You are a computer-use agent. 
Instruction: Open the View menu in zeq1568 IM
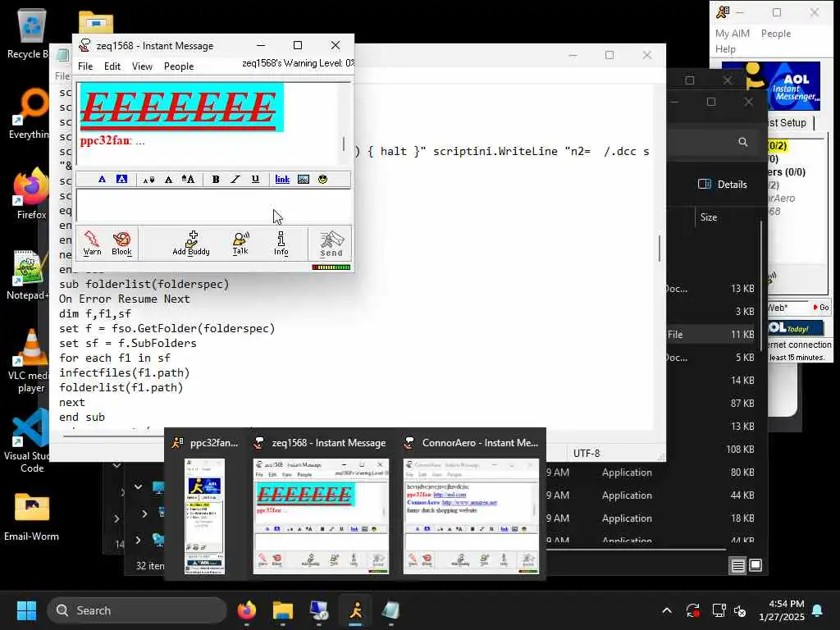(x=142, y=66)
